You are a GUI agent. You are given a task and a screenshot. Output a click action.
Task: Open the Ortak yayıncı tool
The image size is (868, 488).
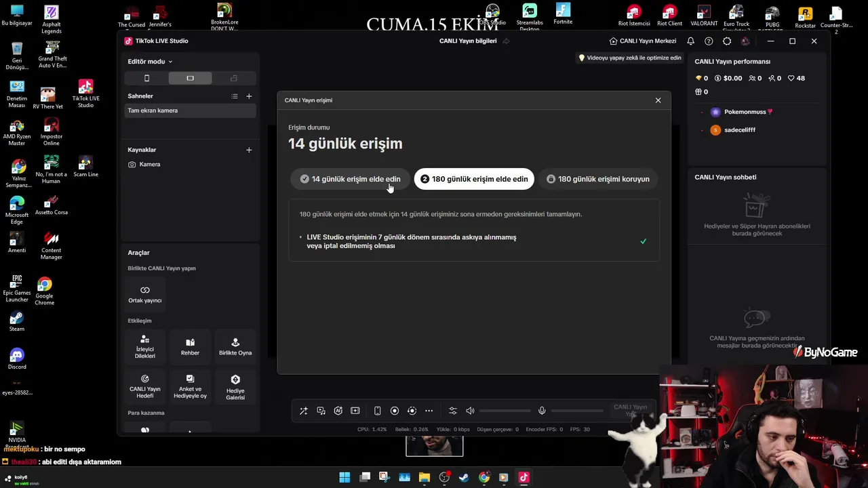click(145, 295)
